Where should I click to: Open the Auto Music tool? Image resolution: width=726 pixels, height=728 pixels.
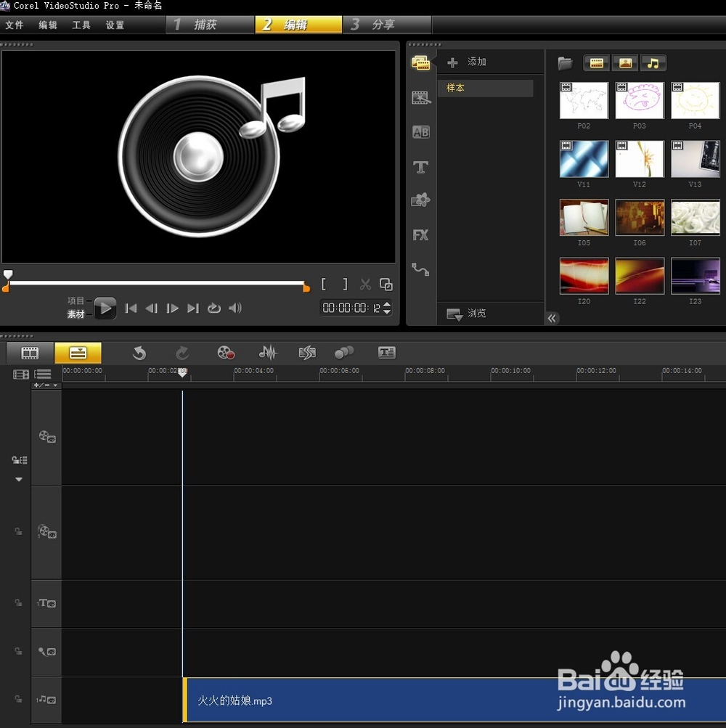tap(307, 353)
